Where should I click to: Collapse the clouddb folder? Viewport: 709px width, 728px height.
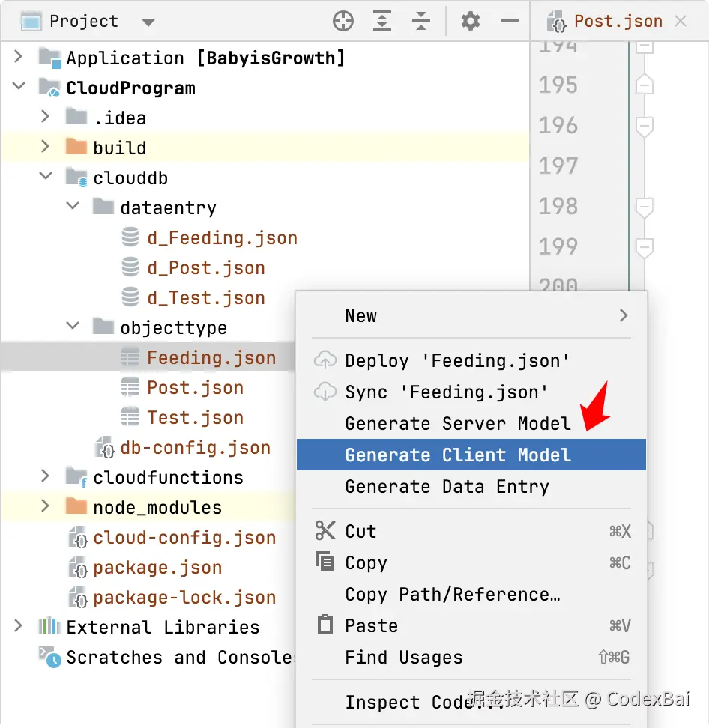click(46, 178)
